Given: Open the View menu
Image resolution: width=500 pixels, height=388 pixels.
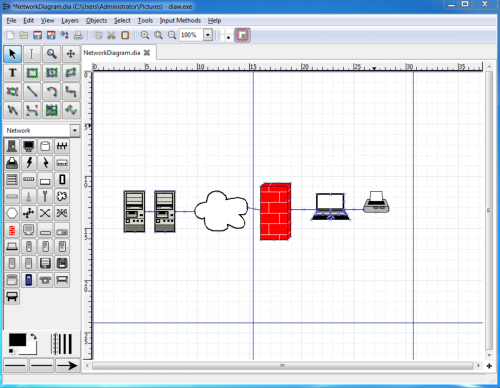Looking at the screenshot, I should pos(47,21).
